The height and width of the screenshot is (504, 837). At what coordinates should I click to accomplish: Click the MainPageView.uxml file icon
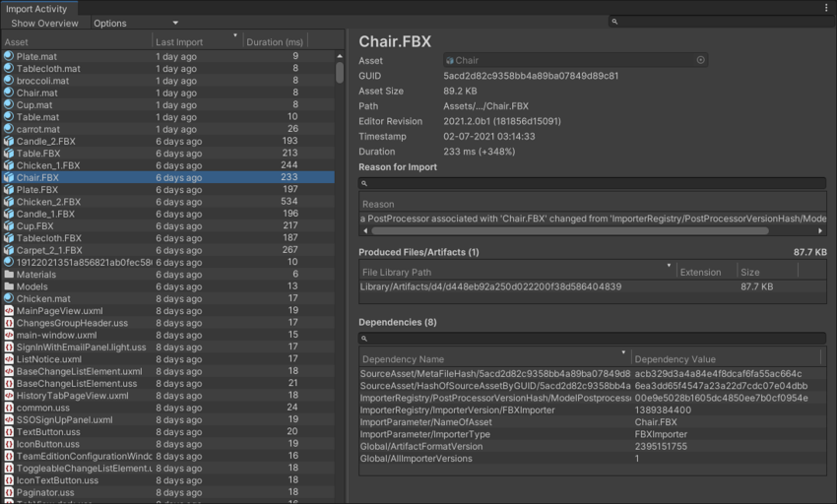click(x=9, y=311)
